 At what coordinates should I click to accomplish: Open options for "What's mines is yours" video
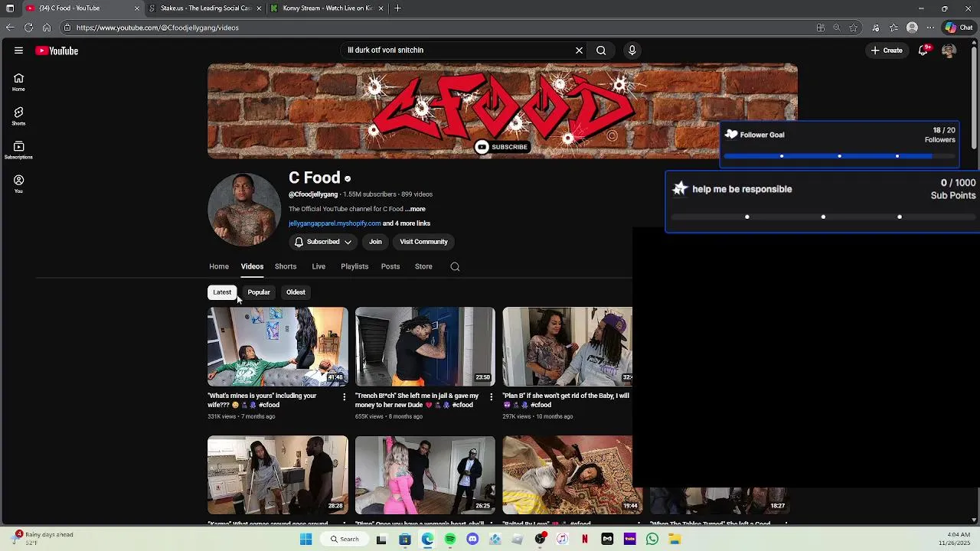[x=344, y=396]
